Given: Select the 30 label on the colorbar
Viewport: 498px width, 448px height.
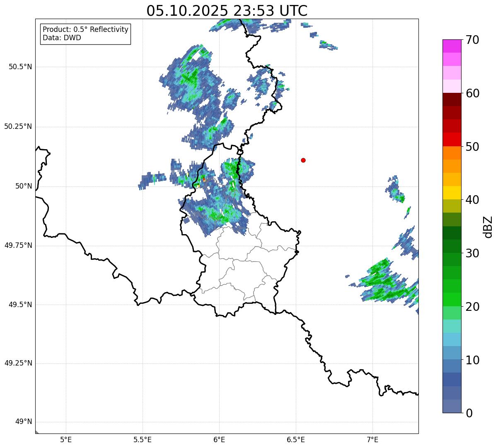Looking at the screenshot, I should 472,253.
